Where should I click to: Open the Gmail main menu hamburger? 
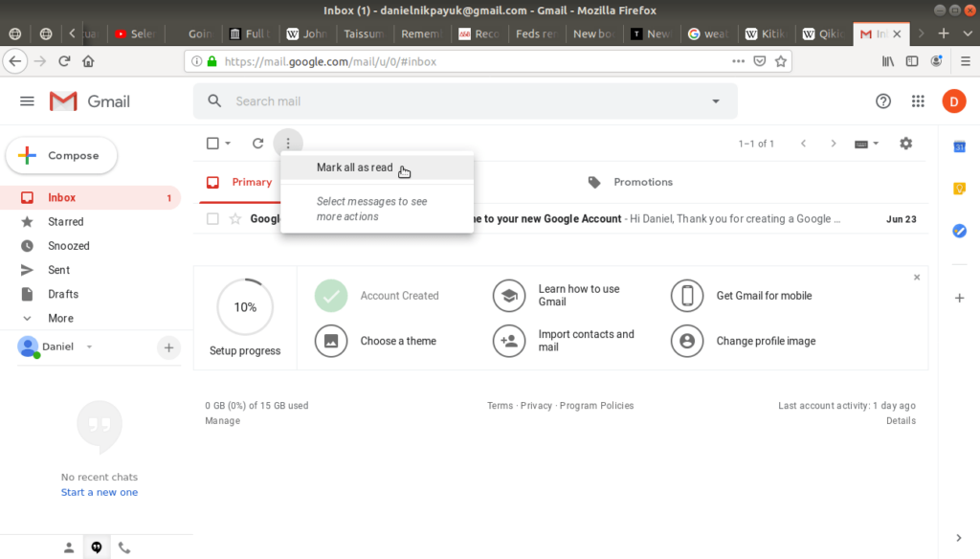pos(27,101)
